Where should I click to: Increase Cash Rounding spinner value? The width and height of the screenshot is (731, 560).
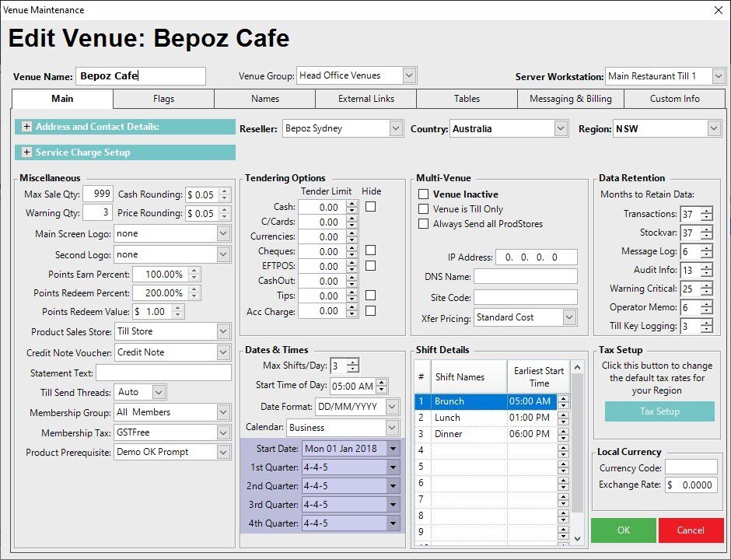(x=225, y=191)
